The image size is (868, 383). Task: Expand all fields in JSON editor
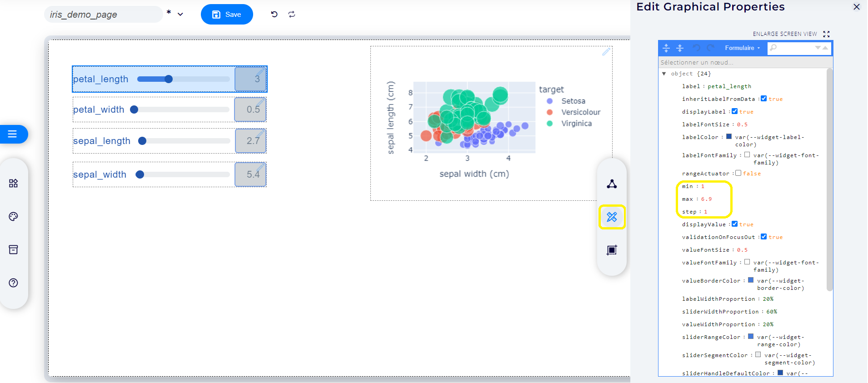click(x=666, y=48)
